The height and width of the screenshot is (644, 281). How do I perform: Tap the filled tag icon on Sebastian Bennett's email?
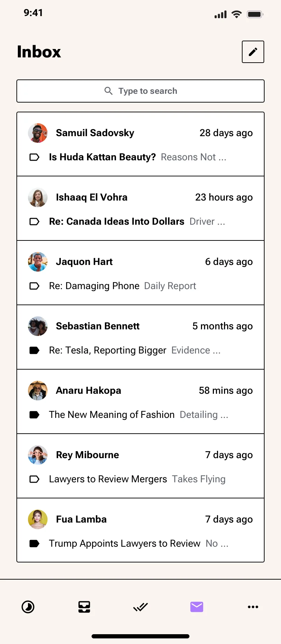coord(34,350)
